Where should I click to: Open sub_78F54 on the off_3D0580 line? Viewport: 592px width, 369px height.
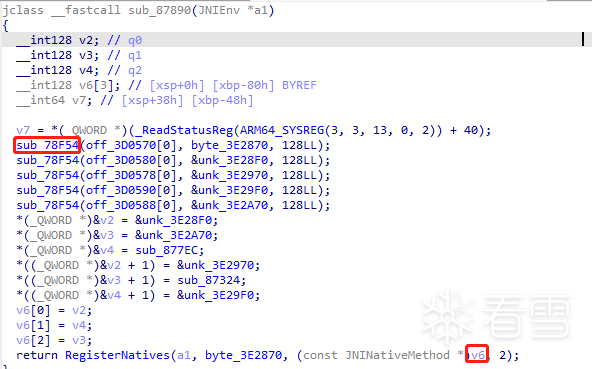click(47, 160)
